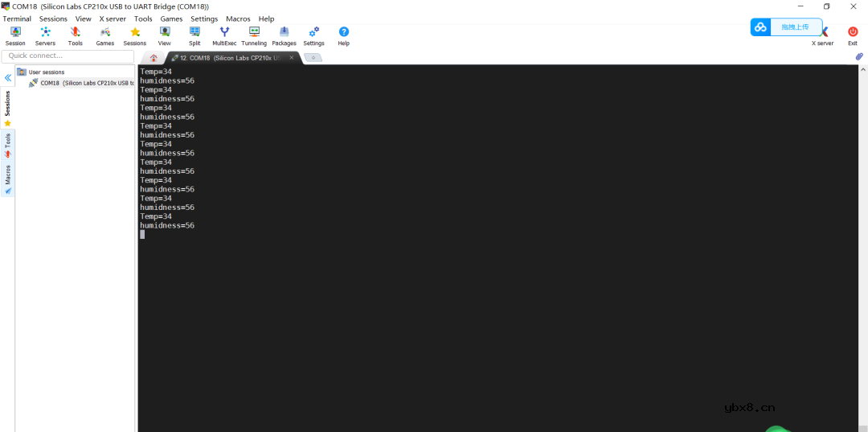Open the Servers toolbar icon
The height and width of the screenshot is (432, 868).
click(x=45, y=35)
